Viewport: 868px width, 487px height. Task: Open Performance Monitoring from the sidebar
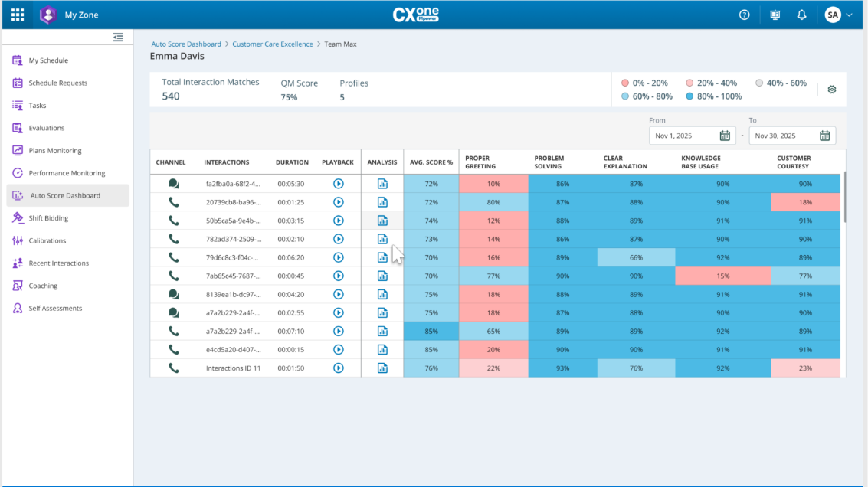pyautogui.click(x=67, y=173)
